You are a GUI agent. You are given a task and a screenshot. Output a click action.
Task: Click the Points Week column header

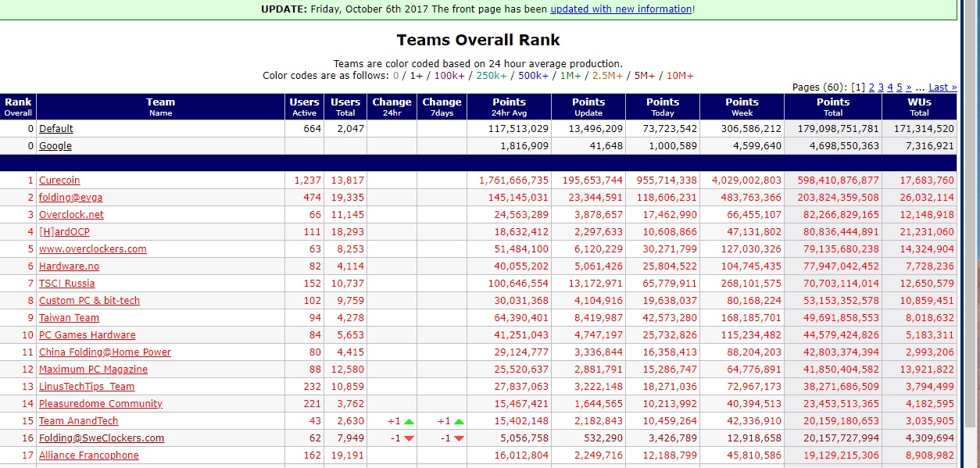[x=742, y=107]
